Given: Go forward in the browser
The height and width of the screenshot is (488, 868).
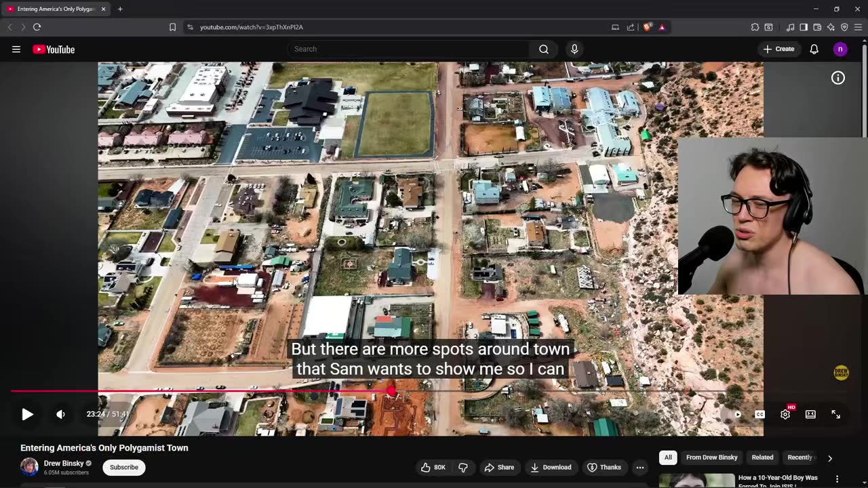Looking at the screenshot, I should [x=22, y=27].
